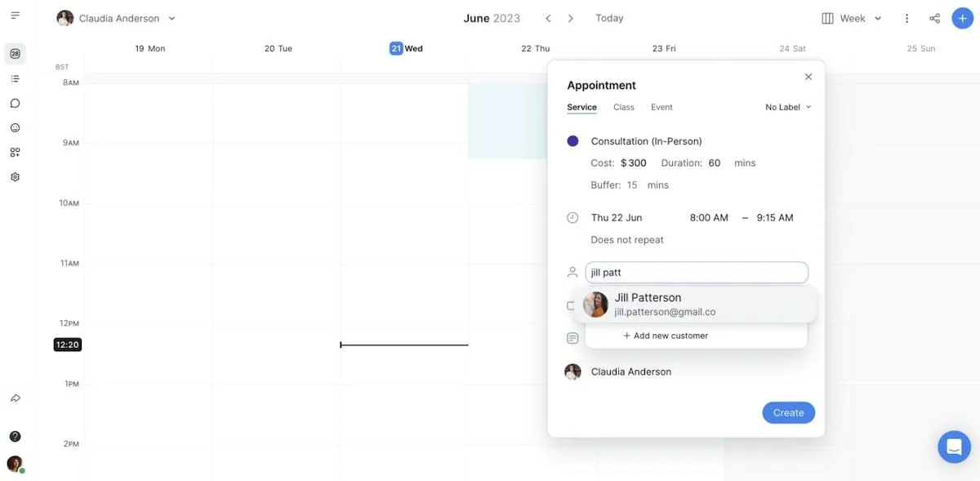
Task: Open the live chat support bubble
Action: tap(954, 447)
